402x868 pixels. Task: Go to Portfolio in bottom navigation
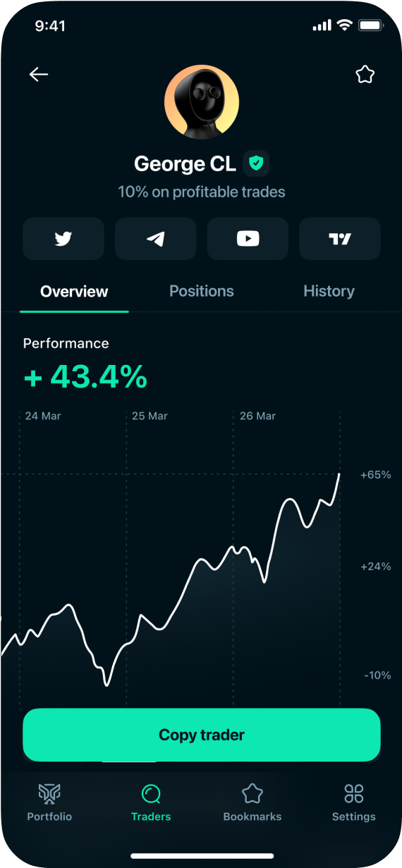pyautogui.click(x=49, y=802)
